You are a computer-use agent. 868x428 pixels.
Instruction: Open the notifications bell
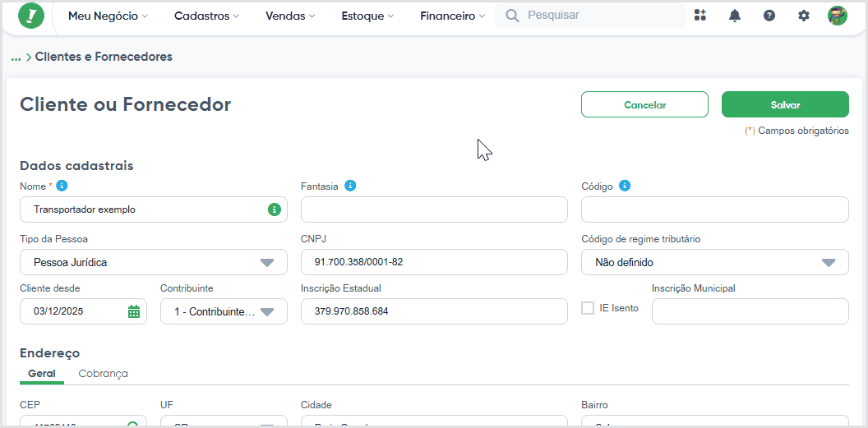coord(735,16)
